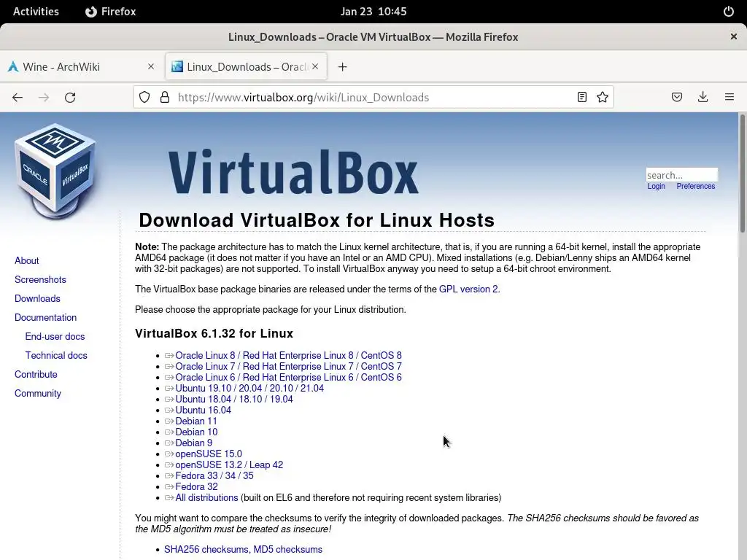Bookmark this page with the star icon
747x560 pixels.
602,97
